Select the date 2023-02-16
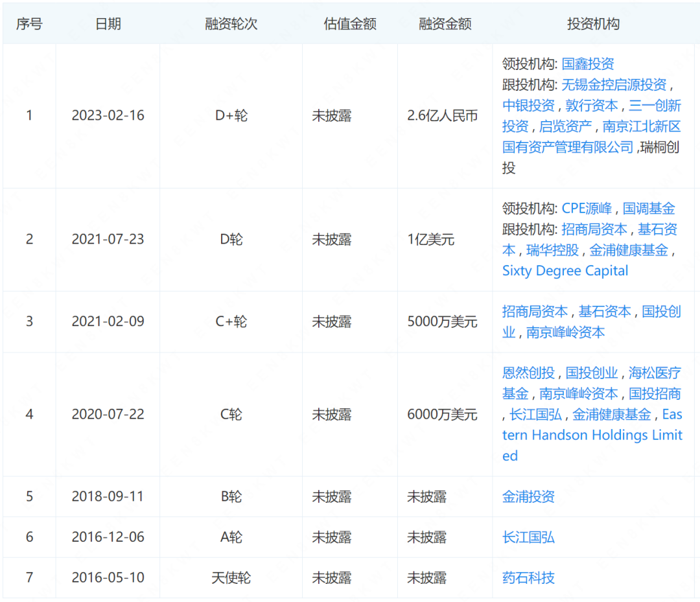 [x=108, y=115]
